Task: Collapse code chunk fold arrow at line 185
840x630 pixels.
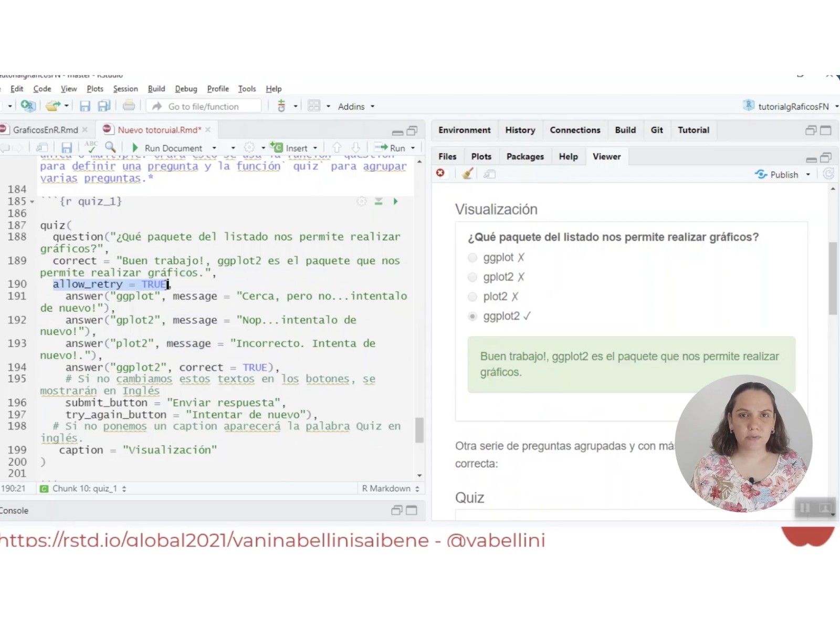Action: pos(32,202)
